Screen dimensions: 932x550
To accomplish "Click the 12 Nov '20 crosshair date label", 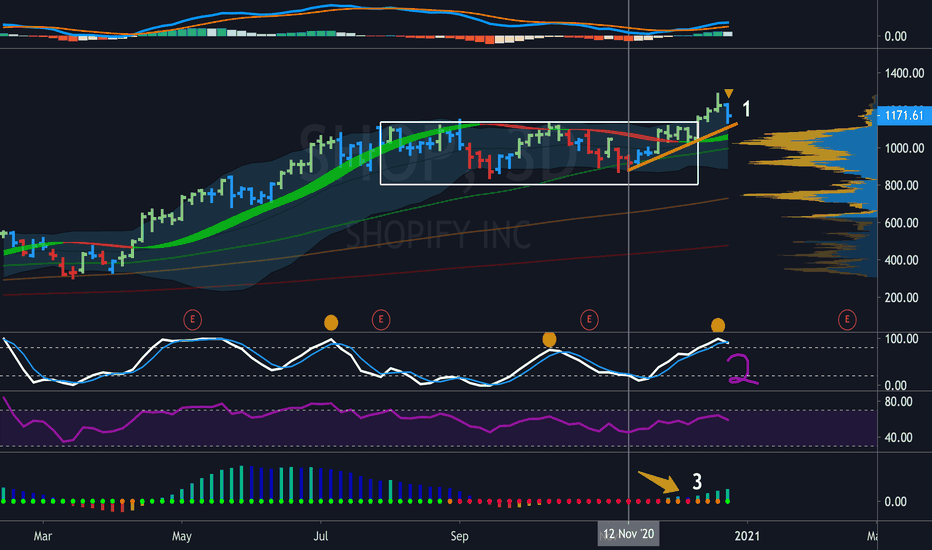I will click(628, 534).
